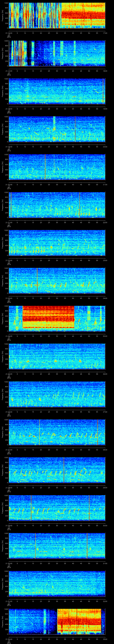Click the 21:17:00 start time label
Viewport: 114px width, 644px height.
tap(9, 71)
